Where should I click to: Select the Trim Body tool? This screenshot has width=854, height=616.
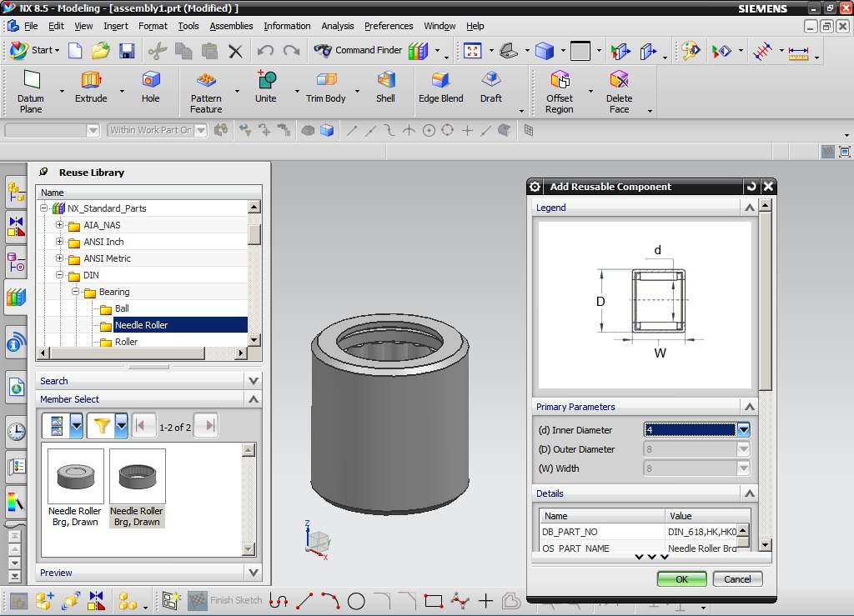pyautogui.click(x=326, y=87)
